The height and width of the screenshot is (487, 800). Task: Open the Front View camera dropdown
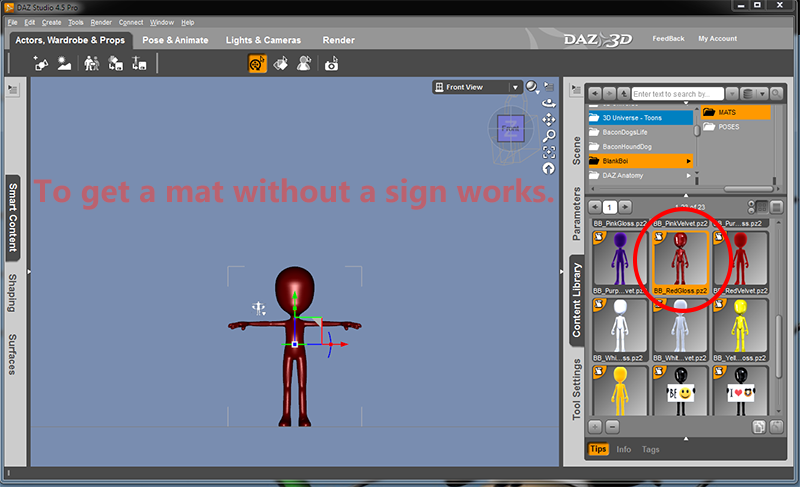click(x=515, y=87)
